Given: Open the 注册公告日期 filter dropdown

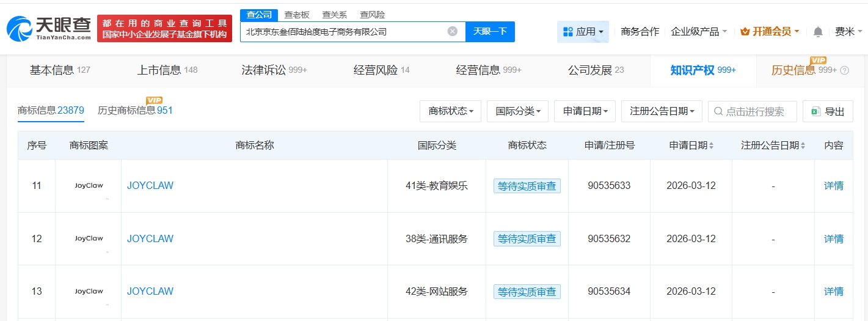Looking at the screenshot, I should coord(662,111).
